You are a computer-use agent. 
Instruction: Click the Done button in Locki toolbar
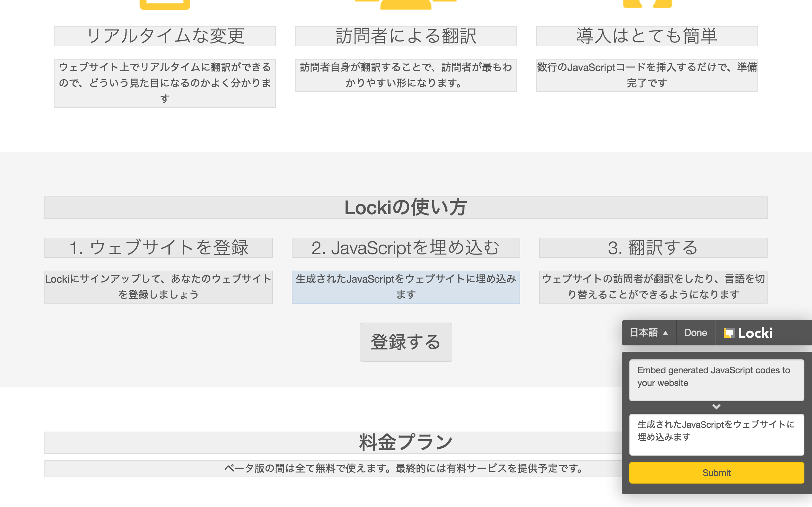click(x=695, y=333)
